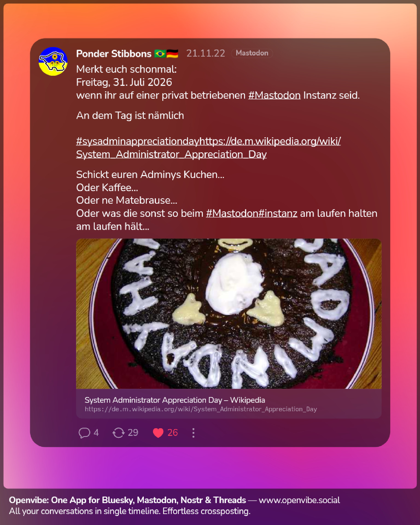Open the #sysadminappreciationday Wikipedia link
420x525 pixels.
(x=208, y=141)
